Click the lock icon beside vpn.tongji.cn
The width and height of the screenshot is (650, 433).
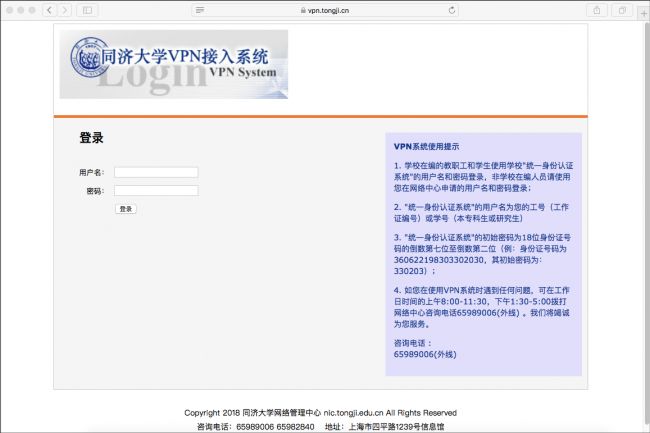click(x=303, y=10)
